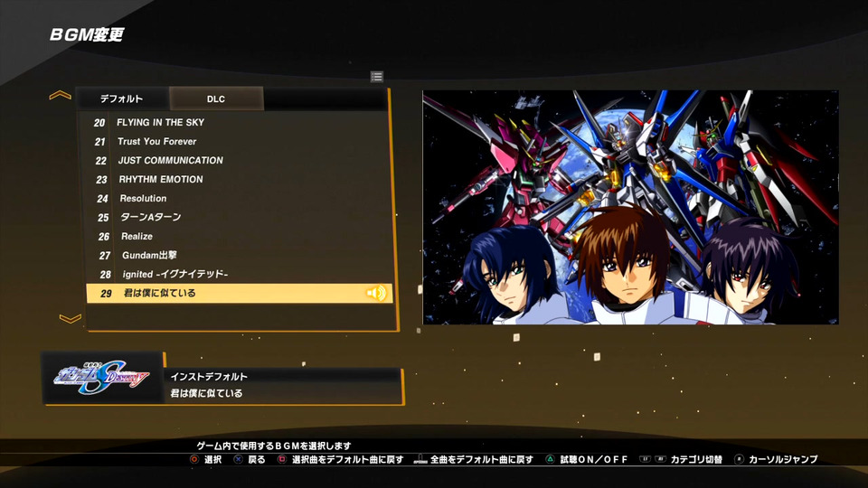Image resolution: width=868 pixels, height=488 pixels.
Task: Click 試聴ON/OFF hint label
Action: point(594,459)
